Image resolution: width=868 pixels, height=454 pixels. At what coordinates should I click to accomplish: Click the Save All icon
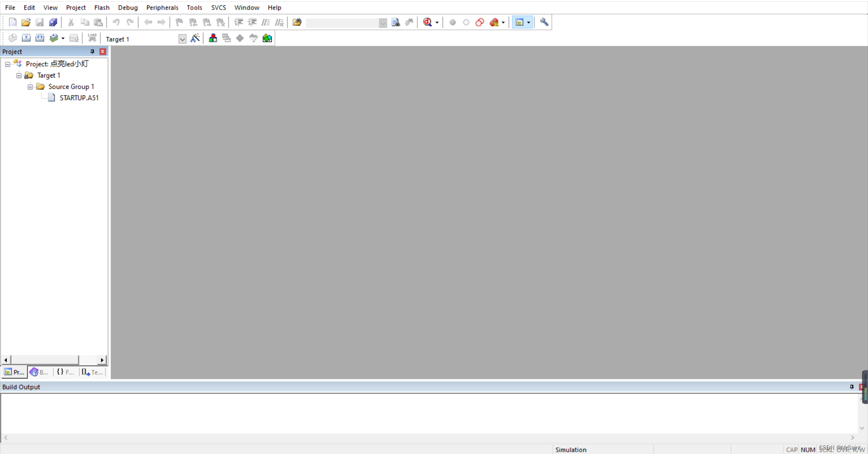pyautogui.click(x=53, y=22)
